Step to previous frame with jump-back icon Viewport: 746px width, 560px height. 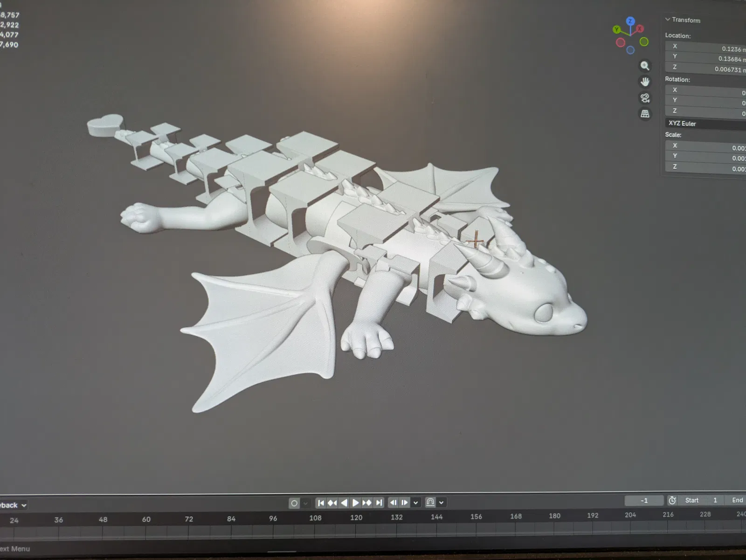(x=394, y=503)
